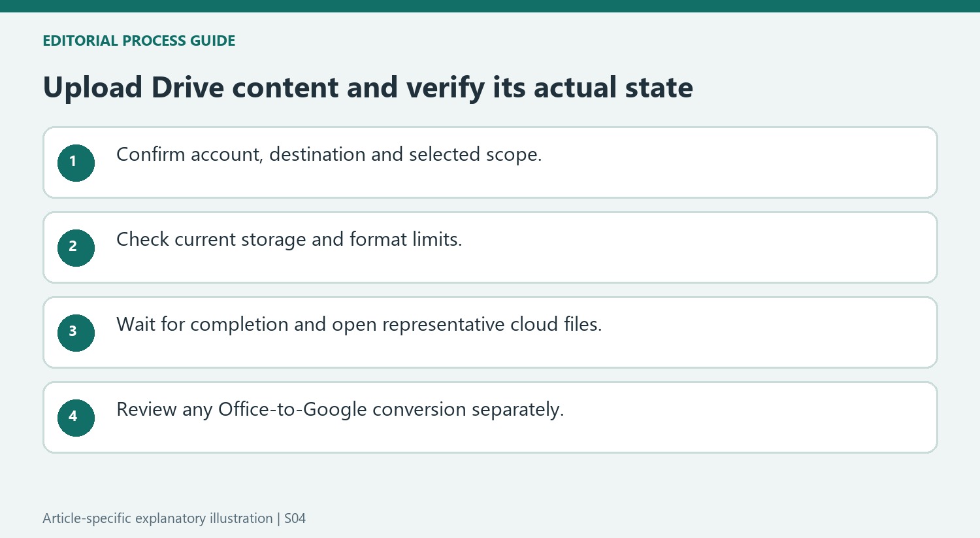This screenshot has width=980, height=538.
Task: Click the number 4 badge beside Review any Office-to-Google
Action: point(76,418)
